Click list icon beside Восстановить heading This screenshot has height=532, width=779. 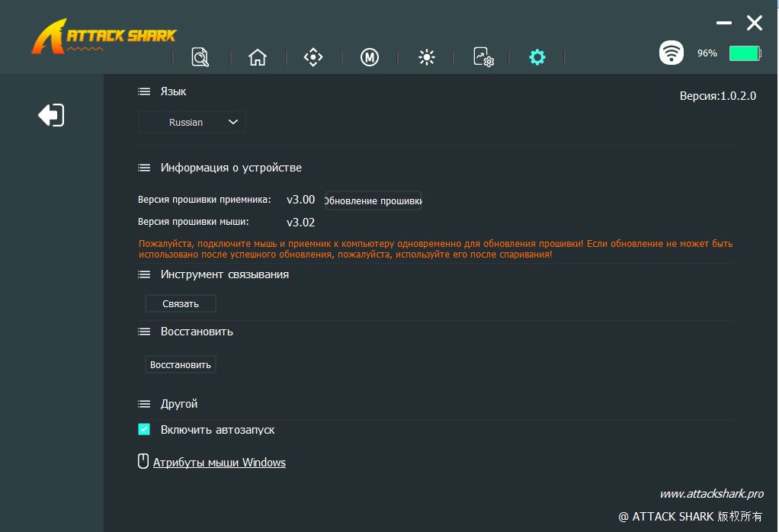pos(144,332)
